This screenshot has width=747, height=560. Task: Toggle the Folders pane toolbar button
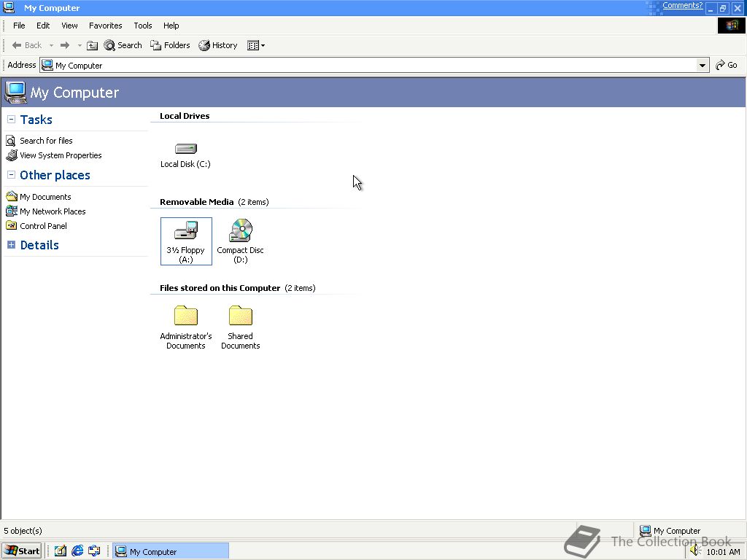170,45
